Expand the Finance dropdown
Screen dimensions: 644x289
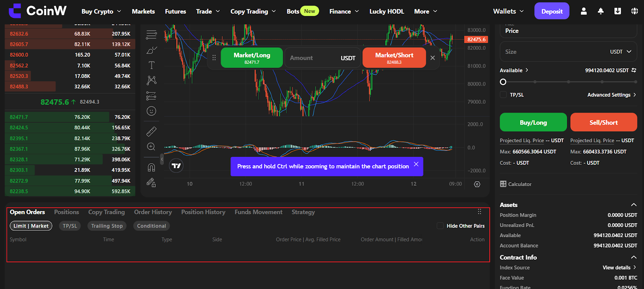[344, 11]
